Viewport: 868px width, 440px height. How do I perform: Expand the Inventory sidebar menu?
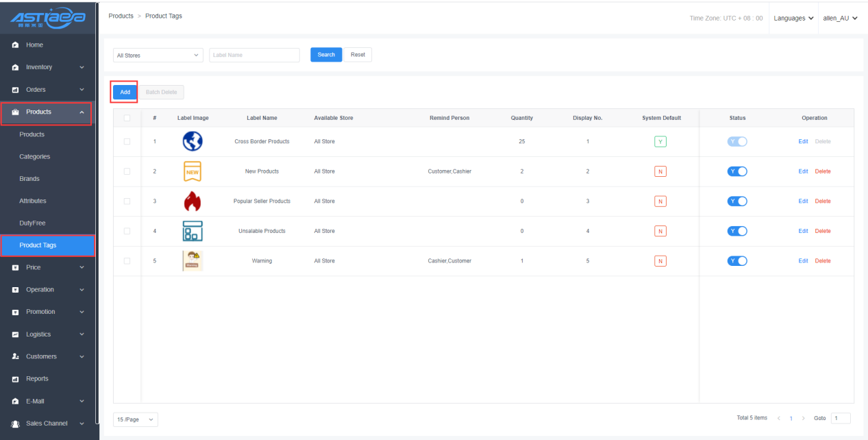click(48, 67)
